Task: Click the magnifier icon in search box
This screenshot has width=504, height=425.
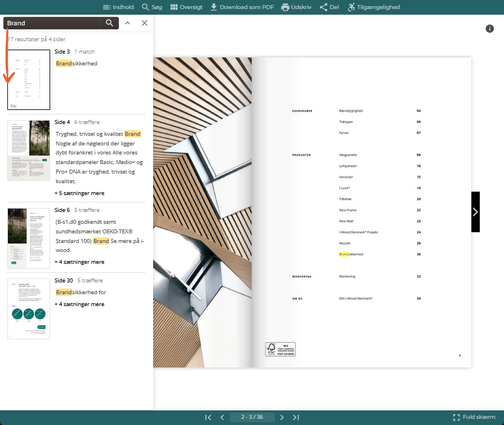Action: point(109,23)
